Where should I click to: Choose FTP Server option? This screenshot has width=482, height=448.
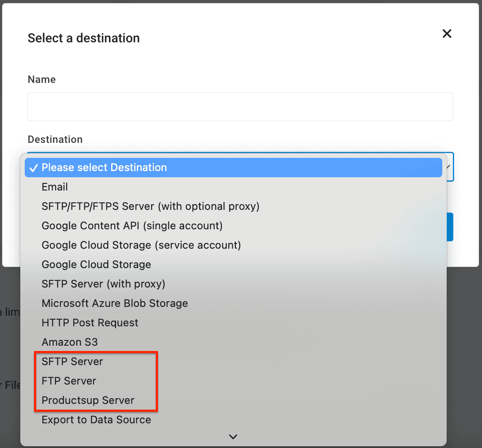click(x=69, y=381)
